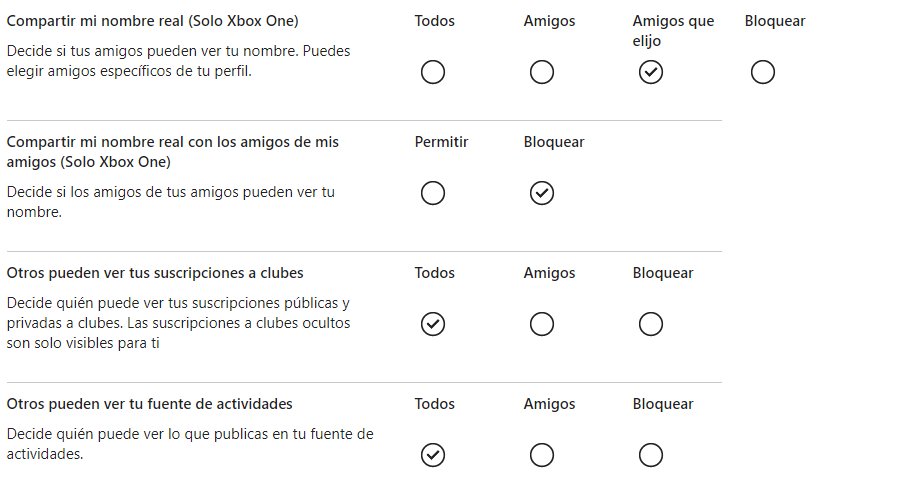Click checked Todos radio for club subscriptions
Image resolution: width=913 pixels, height=498 pixels.
[433, 324]
